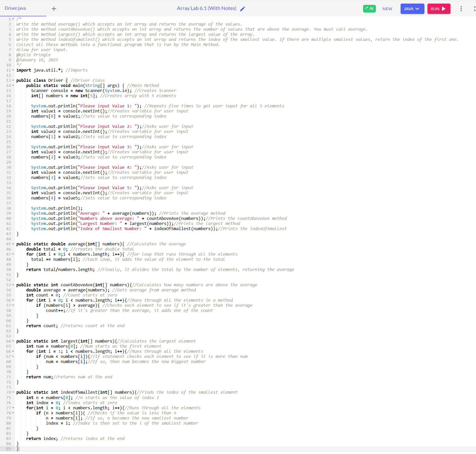Open the three-dot more options menu
476x454 pixels.
coord(461,9)
